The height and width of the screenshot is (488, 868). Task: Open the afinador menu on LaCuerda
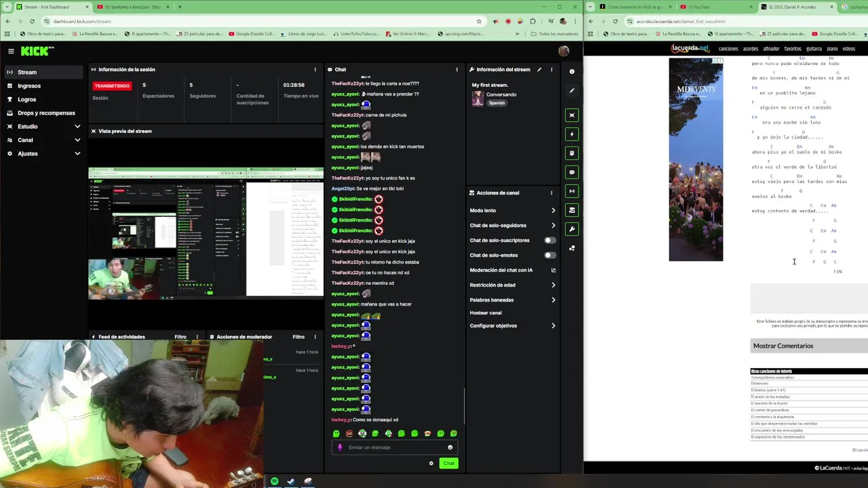pyautogui.click(x=771, y=49)
